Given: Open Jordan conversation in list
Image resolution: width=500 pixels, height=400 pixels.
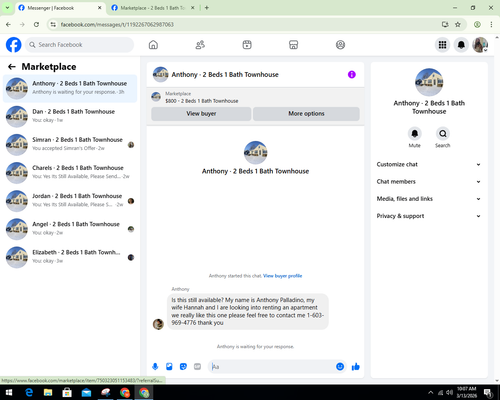Looking at the screenshot, I should (x=70, y=201).
